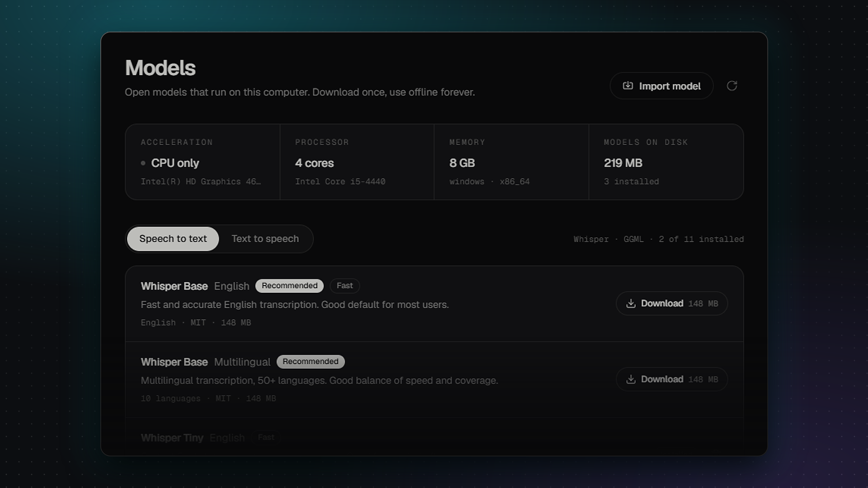Click the '10 languages · MIT · 148 MB' metadata

[208, 399]
